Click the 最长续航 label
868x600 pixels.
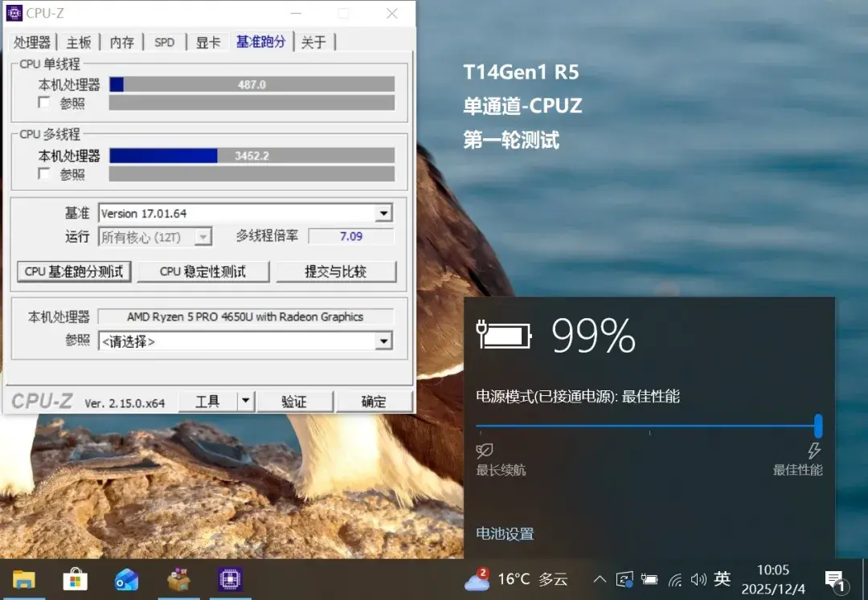(501, 470)
